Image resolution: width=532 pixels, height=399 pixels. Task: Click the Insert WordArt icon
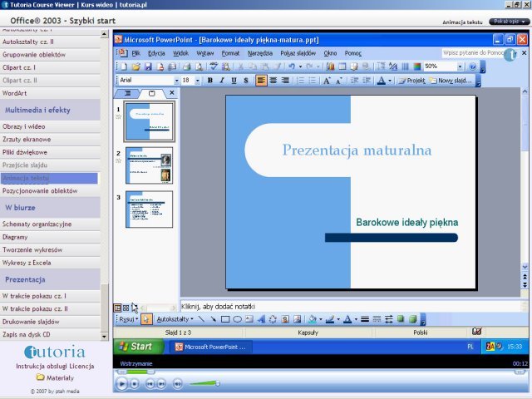(261, 319)
